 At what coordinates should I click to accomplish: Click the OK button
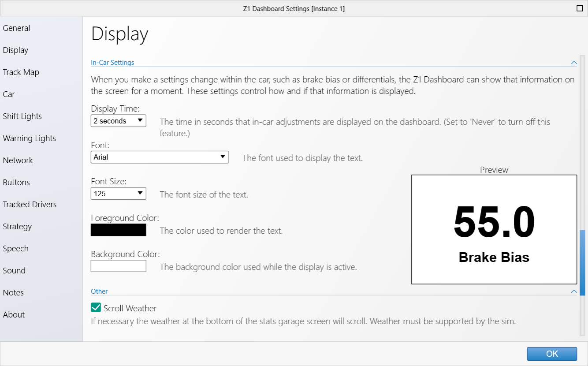click(x=552, y=354)
